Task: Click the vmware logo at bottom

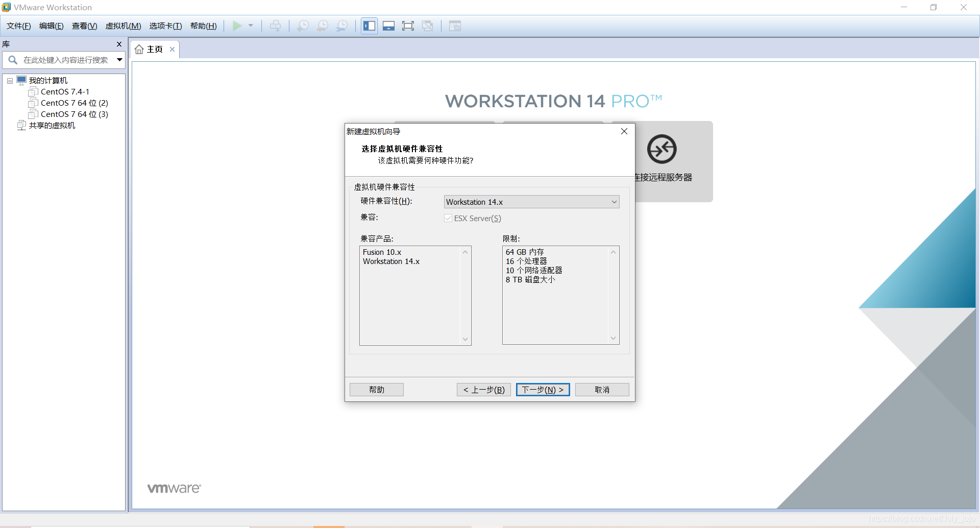Action: tap(174, 489)
